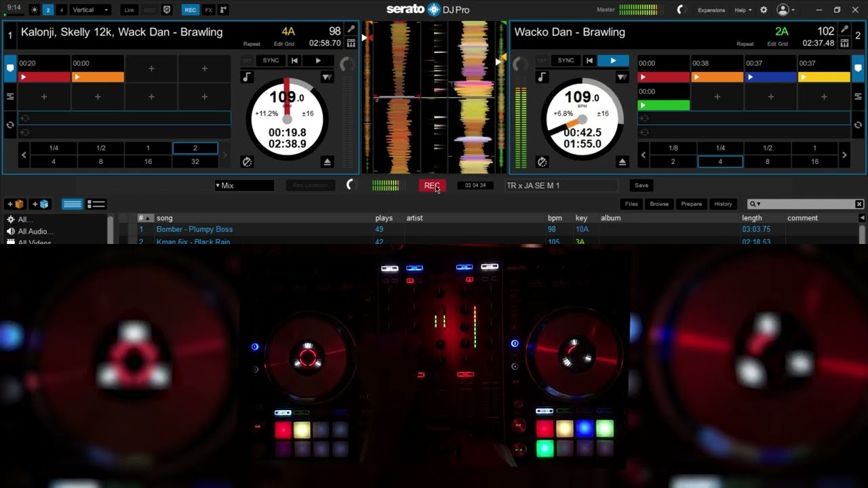868x488 pixels.
Task: Open the Mix recording source dropdown
Action: [x=244, y=185]
